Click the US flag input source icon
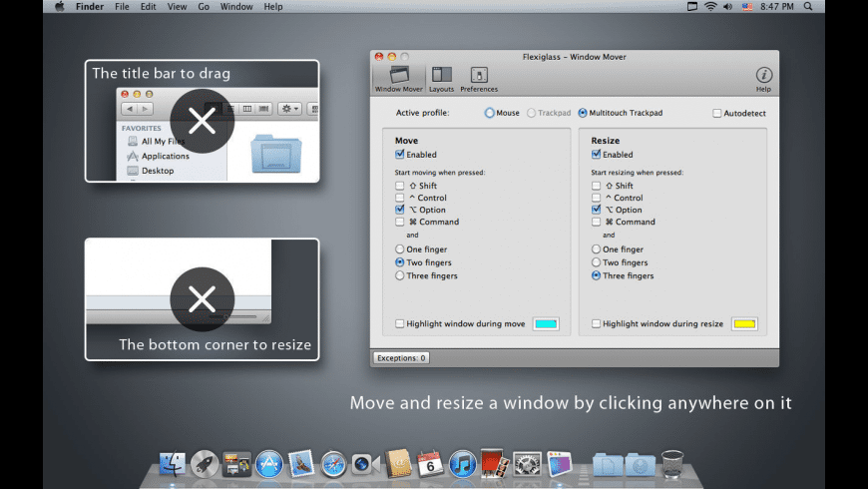 pyautogui.click(x=747, y=7)
